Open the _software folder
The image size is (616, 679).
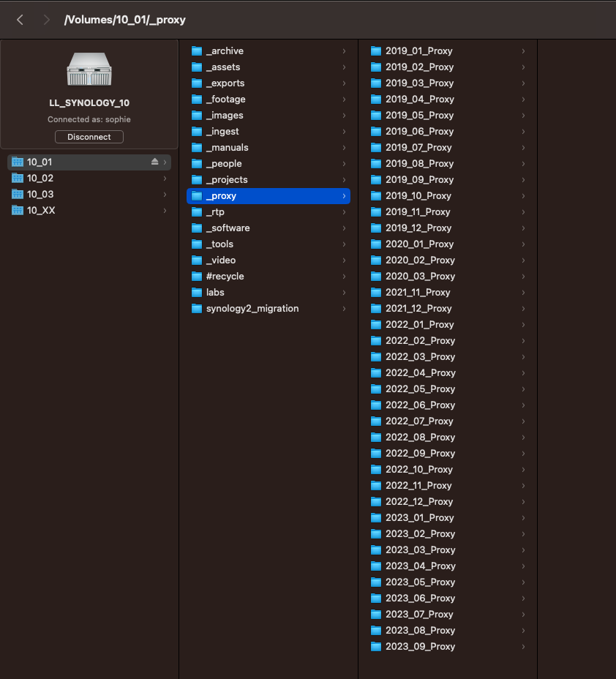point(228,228)
